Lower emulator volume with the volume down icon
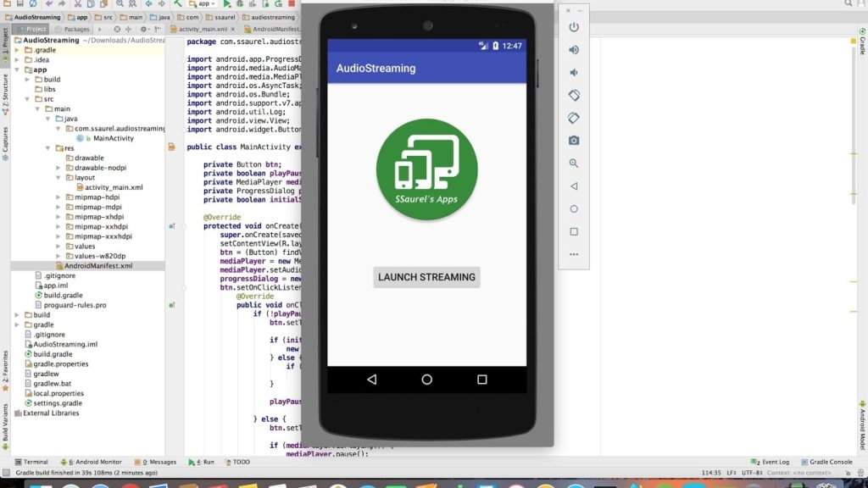Screen dimensions: 868x488 point(574,73)
